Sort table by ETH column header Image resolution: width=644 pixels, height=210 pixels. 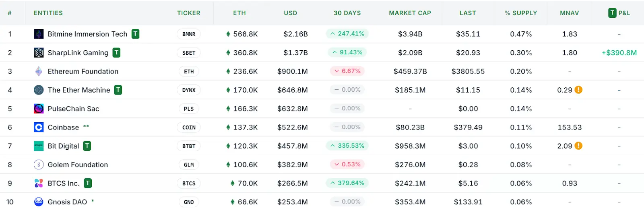(239, 13)
